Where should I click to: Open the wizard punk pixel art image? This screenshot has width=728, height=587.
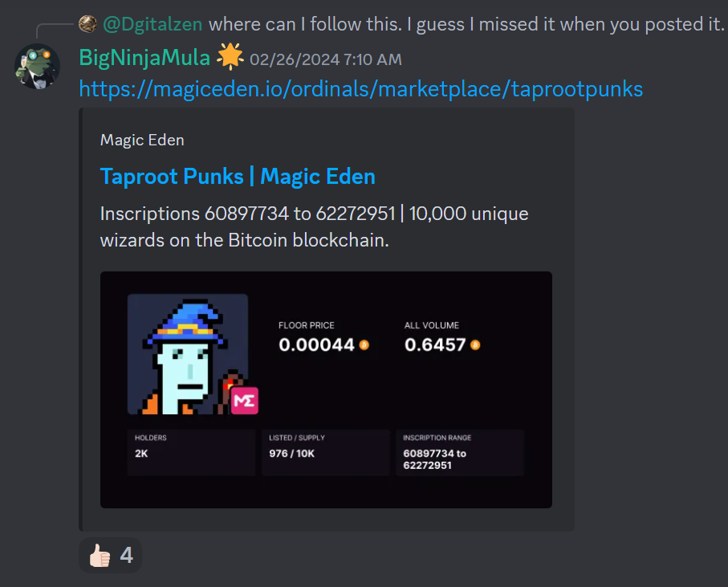pos(188,354)
